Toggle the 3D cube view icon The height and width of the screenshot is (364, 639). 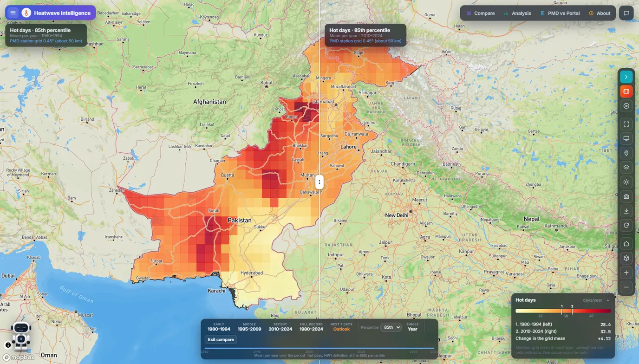[626, 258]
